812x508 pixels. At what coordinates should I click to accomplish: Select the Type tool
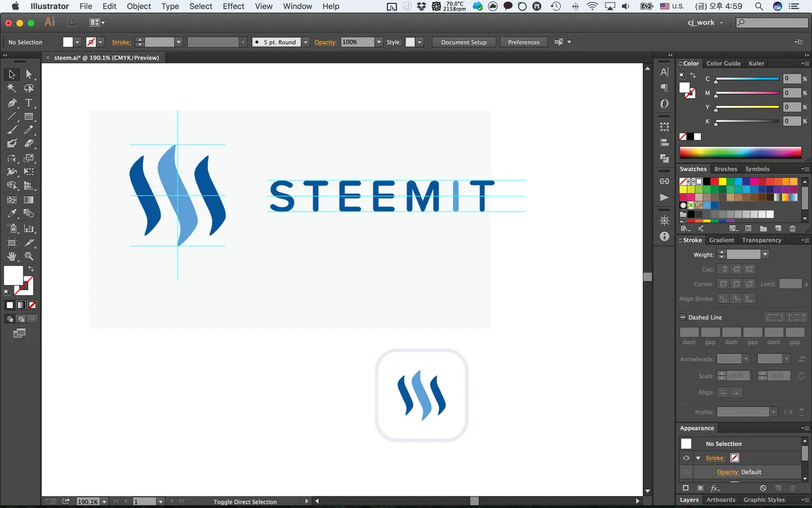[29, 103]
